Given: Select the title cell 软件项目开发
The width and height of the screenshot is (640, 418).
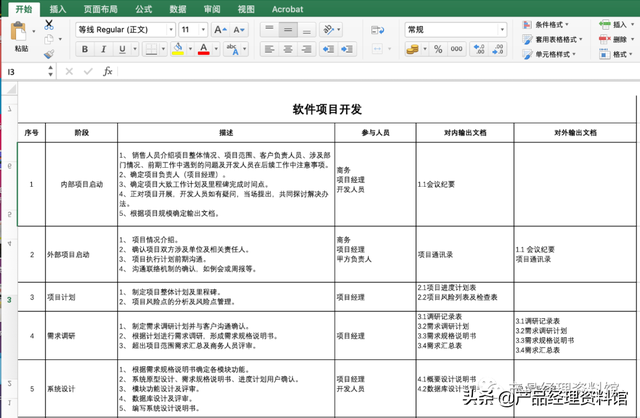Looking at the screenshot, I should click(327, 109).
